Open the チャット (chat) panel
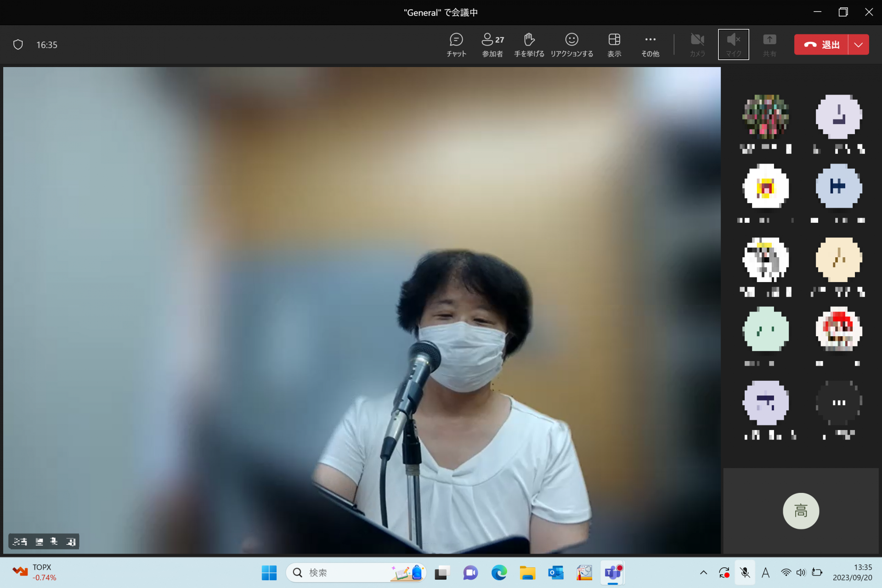Image resolution: width=882 pixels, height=588 pixels. [456, 45]
